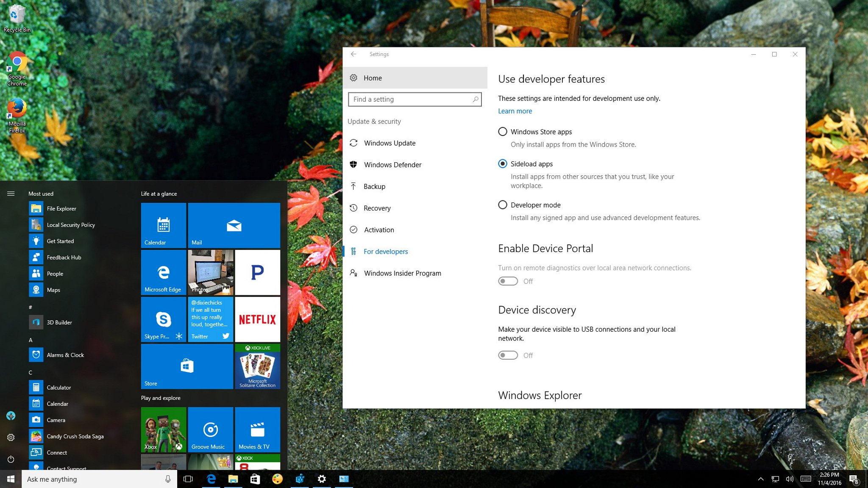The height and width of the screenshot is (488, 868).
Task: Select the Sideload apps radio button
Action: 503,164
